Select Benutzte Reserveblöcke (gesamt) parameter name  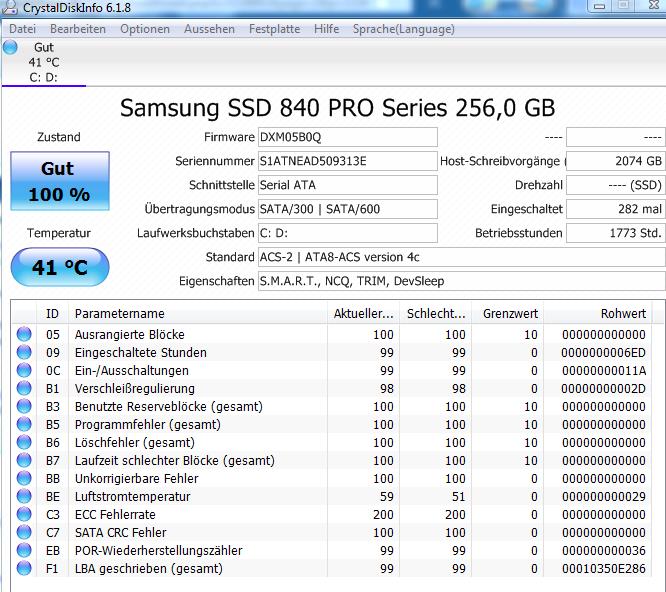169,407
